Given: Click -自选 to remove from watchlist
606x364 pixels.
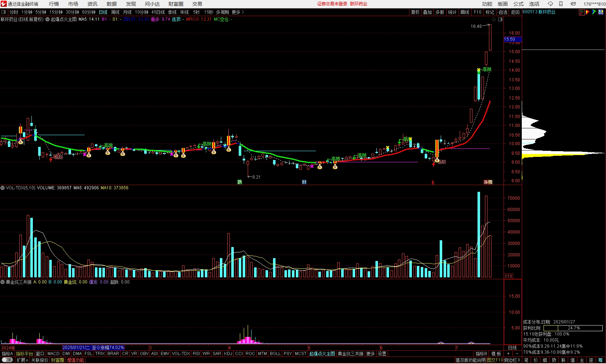Looking at the screenshot, I should click(503, 12).
